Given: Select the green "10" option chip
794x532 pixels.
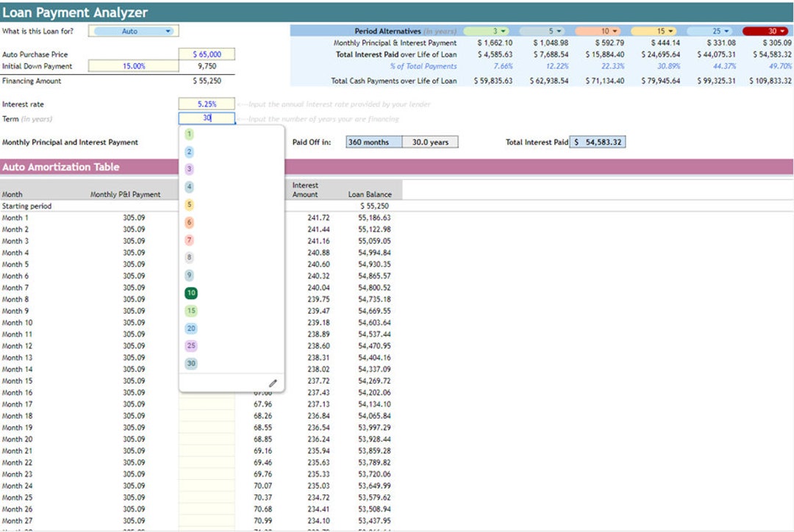Looking at the screenshot, I should point(190,292).
